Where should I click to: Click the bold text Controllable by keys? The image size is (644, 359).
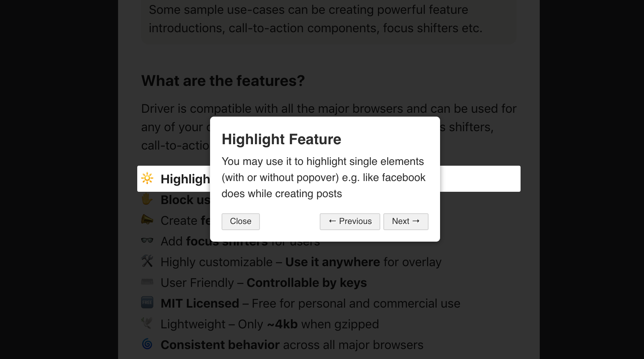[x=307, y=282]
